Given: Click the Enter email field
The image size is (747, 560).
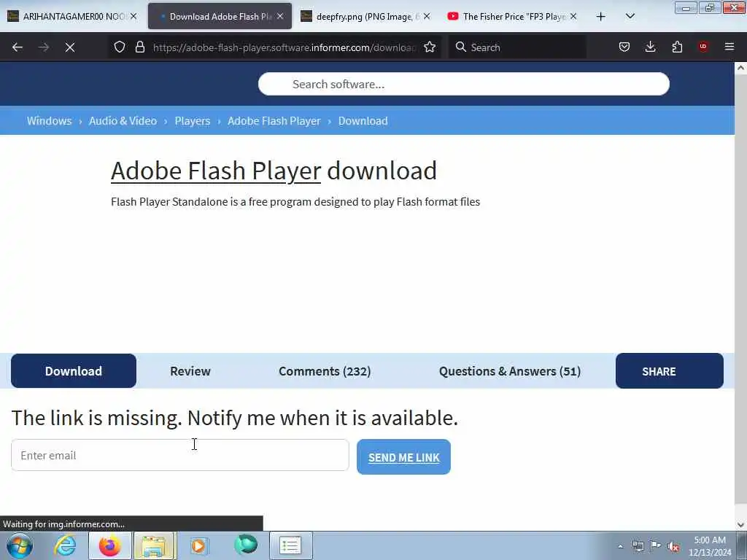Looking at the screenshot, I should pyautogui.click(x=180, y=455).
